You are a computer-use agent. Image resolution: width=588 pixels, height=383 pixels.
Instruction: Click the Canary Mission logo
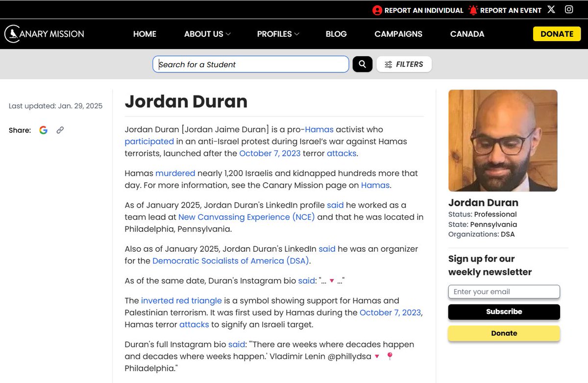click(44, 34)
